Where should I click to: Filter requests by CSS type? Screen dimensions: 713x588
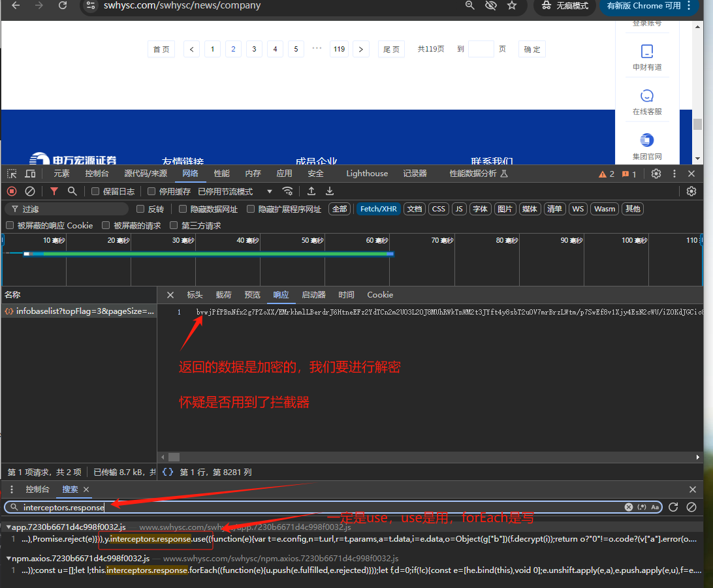coord(438,209)
